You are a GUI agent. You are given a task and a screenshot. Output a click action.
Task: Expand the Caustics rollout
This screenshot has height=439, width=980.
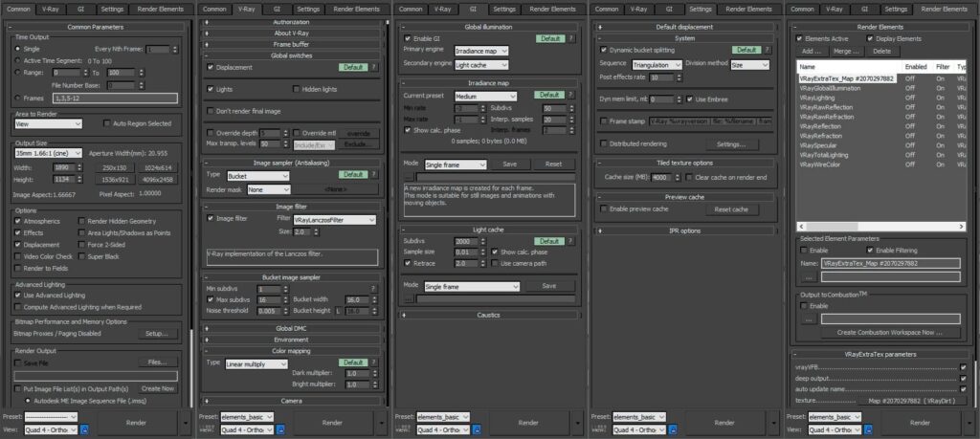(x=488, y=315)
